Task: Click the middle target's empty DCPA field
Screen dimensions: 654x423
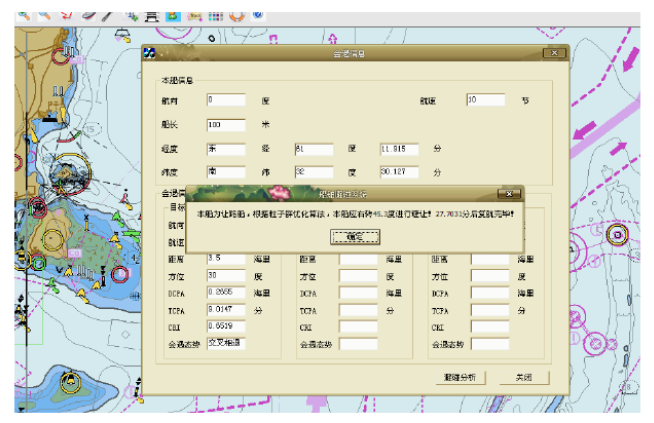Action: point(358,293)
